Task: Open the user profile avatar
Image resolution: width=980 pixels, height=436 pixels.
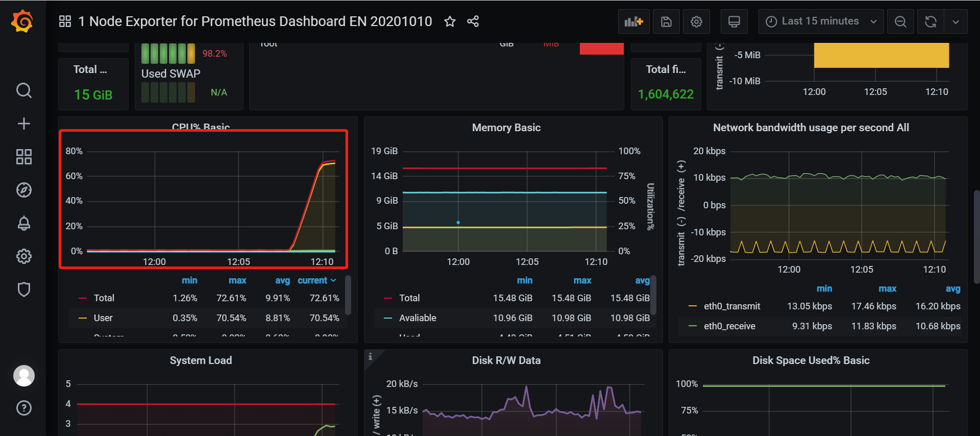Action: [x=24, y=376]
